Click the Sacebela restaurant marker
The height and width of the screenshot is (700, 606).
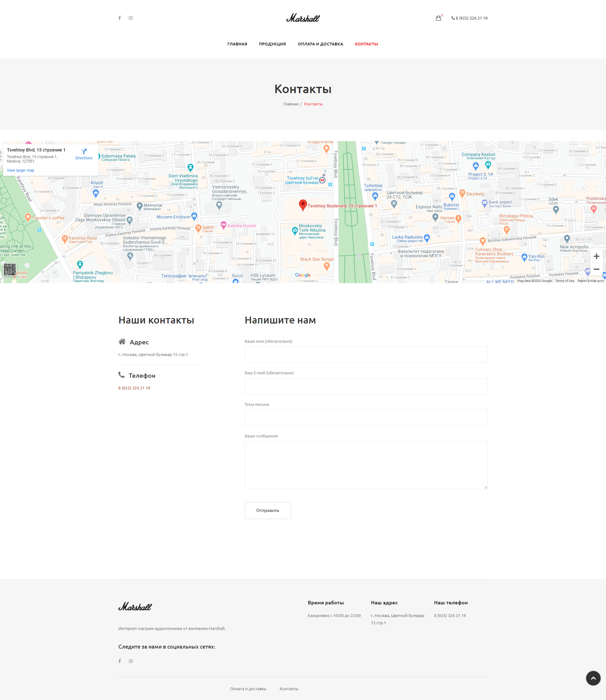[462, 193]
